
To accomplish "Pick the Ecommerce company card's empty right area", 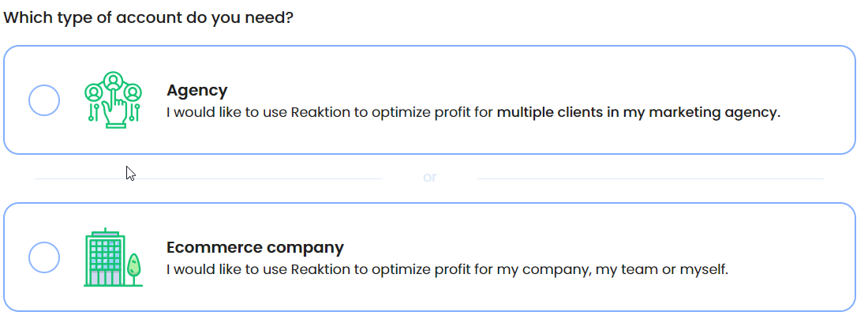I will click(791, 257).
